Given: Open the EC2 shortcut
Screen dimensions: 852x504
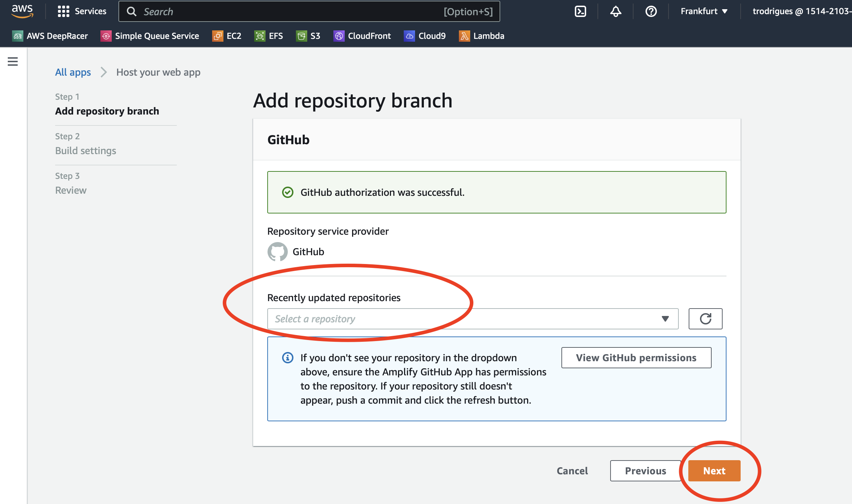Looking at the screenshot, I should point(227,36).
